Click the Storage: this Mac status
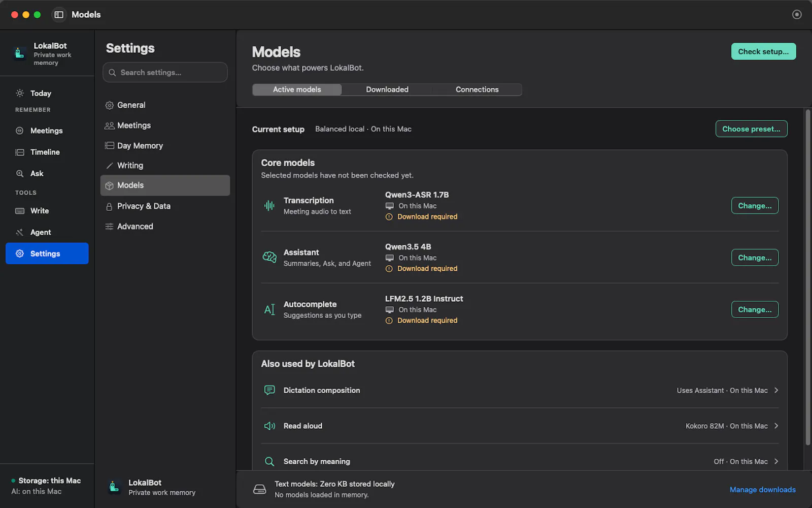Image resolution: width=812 pixels, height=508 pixels. (x=50, y=481)
